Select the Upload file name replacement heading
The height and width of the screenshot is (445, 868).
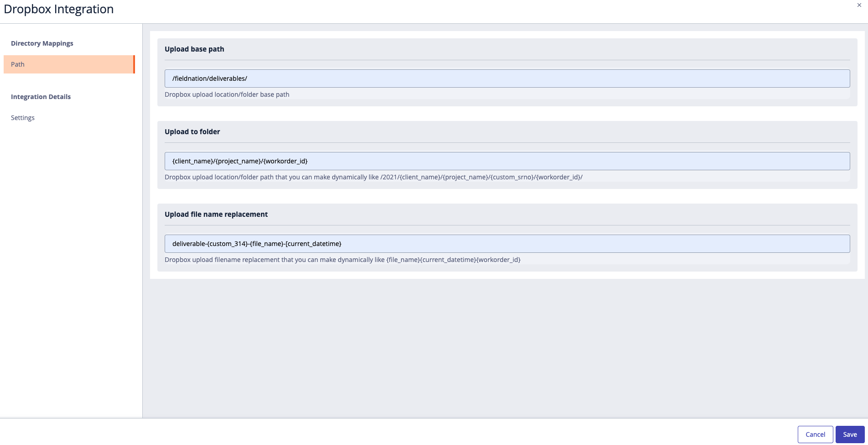click(x=216, y=215)
